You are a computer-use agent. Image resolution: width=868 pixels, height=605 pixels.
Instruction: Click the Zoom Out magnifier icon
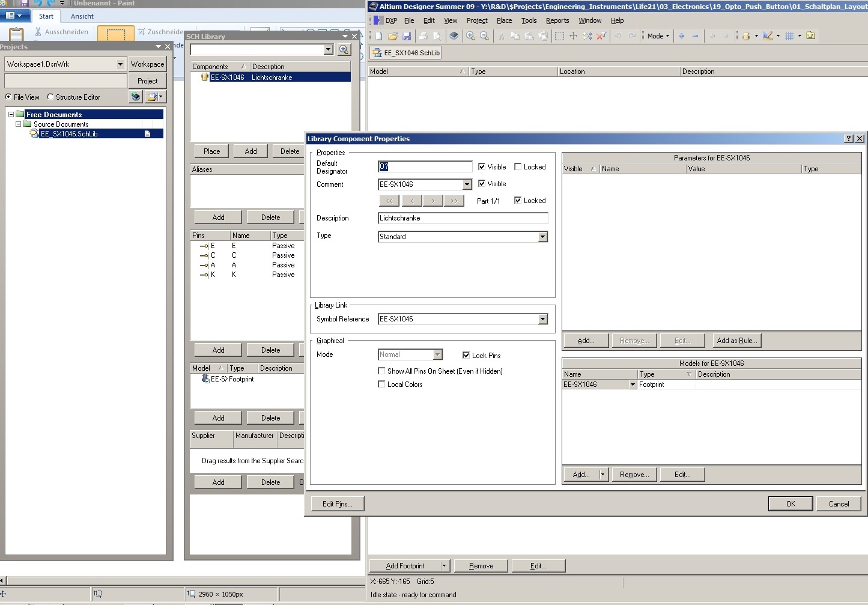click(484, 36)
